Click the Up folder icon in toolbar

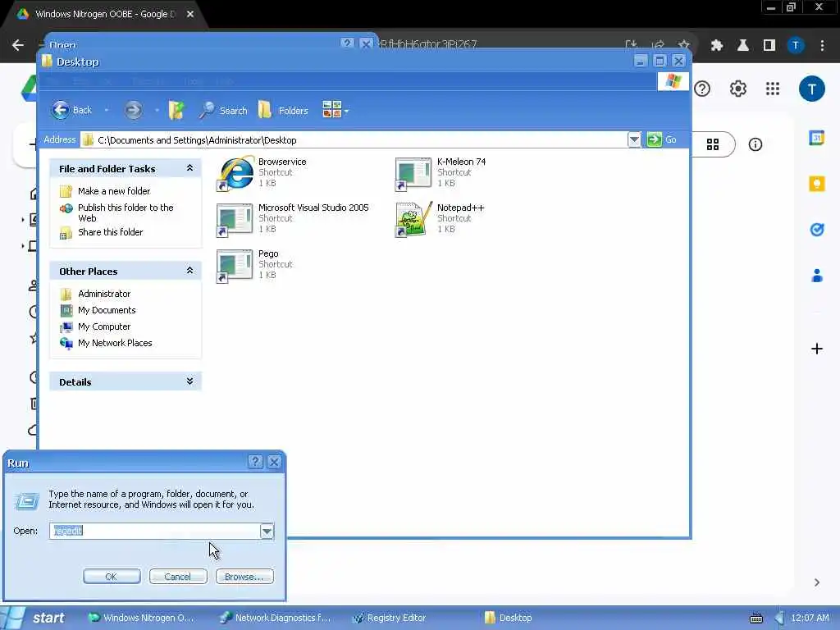(176, 111)
